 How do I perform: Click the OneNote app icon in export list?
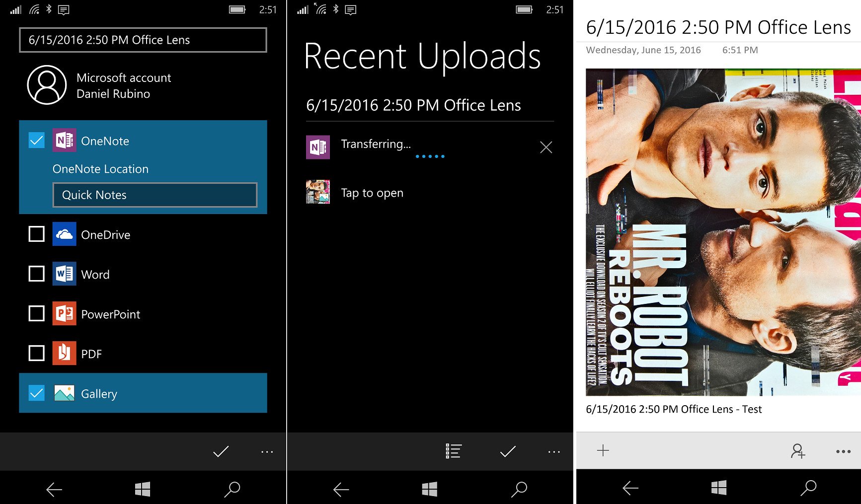click(x=65, y=141)
